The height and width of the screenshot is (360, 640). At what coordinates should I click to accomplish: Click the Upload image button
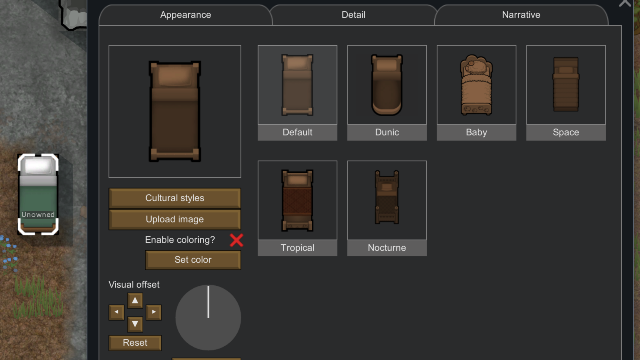(x=175, y=219)
